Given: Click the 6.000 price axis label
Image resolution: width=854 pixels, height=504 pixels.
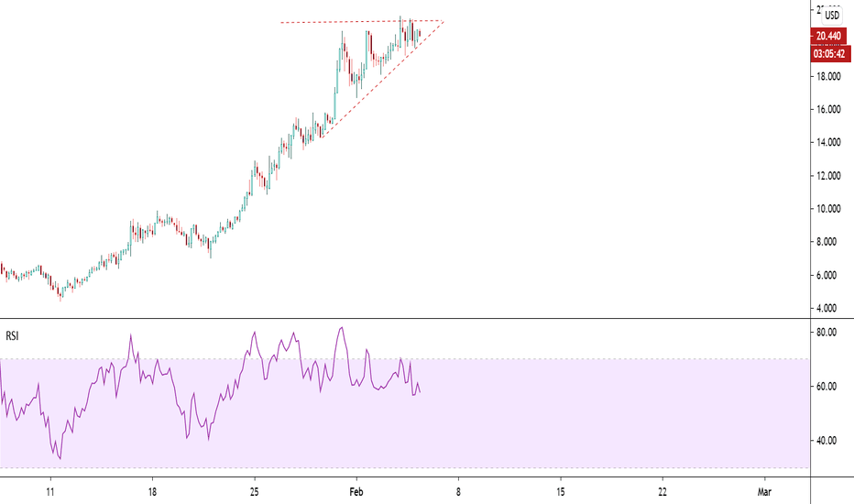Looking at the screenshot, I should pos(827,275).
